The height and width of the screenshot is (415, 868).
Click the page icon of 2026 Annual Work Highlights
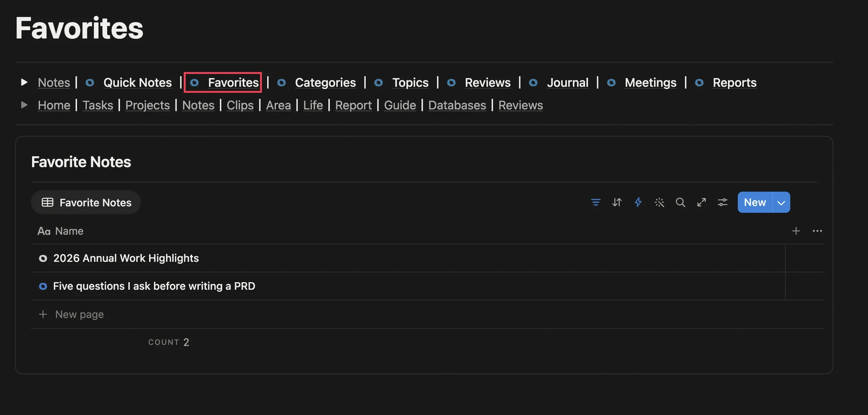pyautogui.click(x=43, y=258)
